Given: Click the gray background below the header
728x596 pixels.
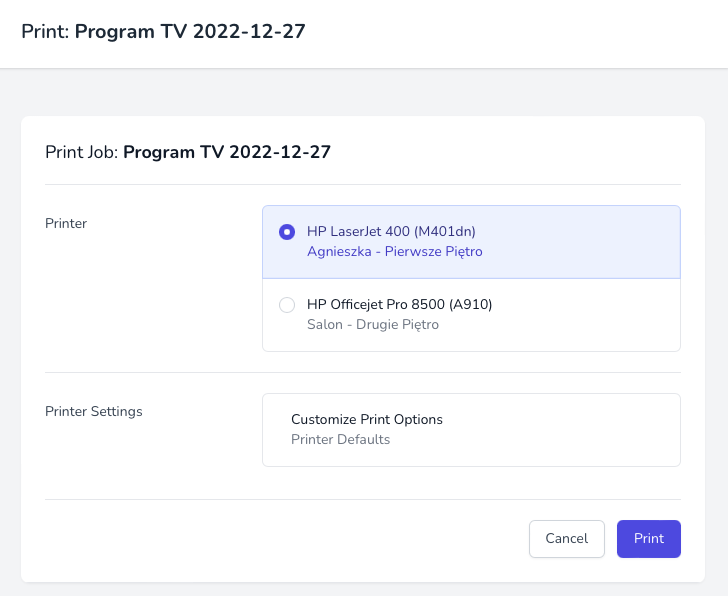Looking at the screenshot, I should click(364, 93).
